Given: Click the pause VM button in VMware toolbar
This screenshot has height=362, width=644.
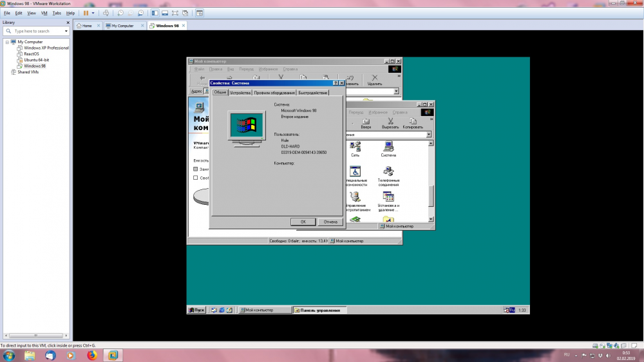Looking at the screenshot, I should (86, 13).
